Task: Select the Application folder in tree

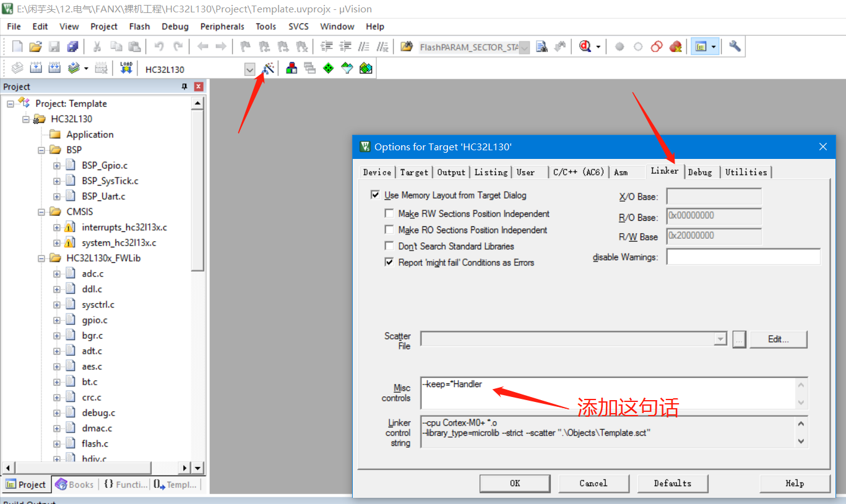Action: point(90,134)
